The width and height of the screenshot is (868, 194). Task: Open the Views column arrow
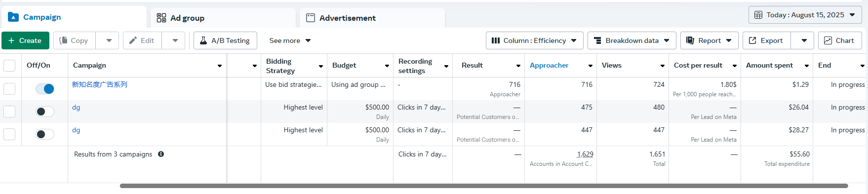pyautogui.click(x=663, y=66)
